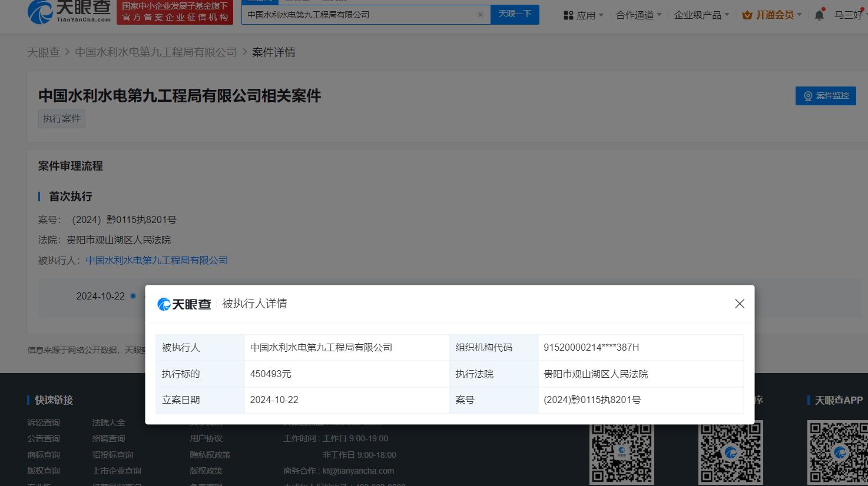Image resolution: width=868 pixels, height=486 pixels.
Task: Click the 案件监控 button
Action: click(x=826, y=96)
